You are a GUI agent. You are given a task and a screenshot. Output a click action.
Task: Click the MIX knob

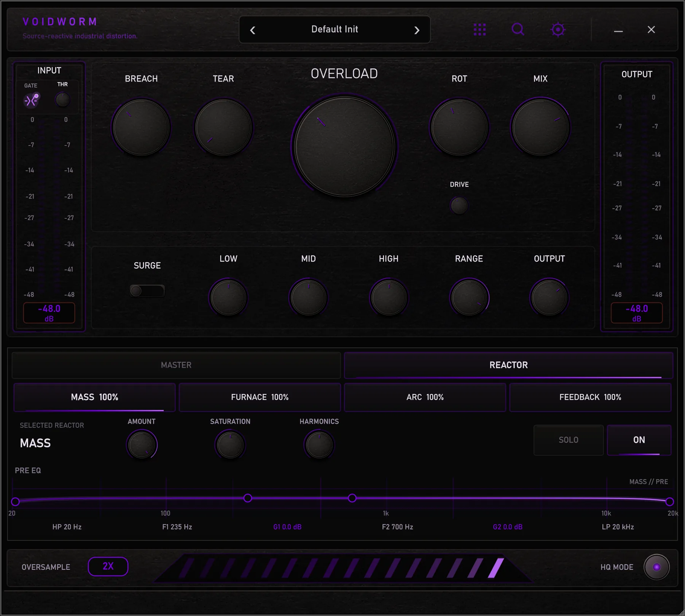[540, 127]
